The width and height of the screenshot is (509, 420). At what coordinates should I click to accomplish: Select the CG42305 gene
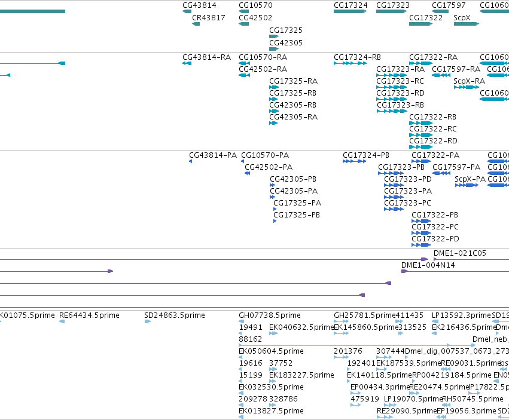tap(274, 49)
